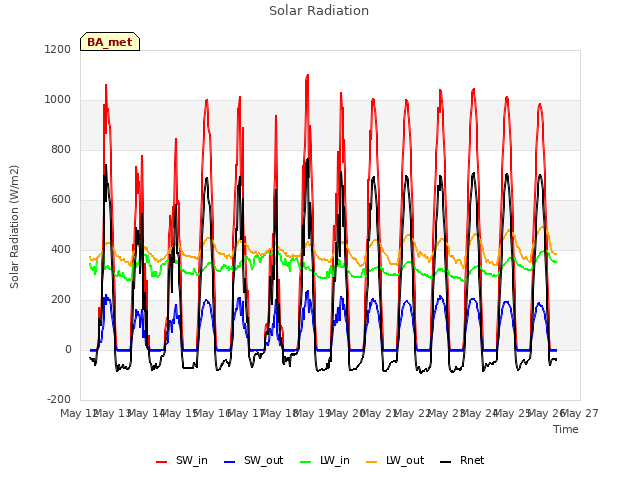Toggle the SW_in legend entry
Viewport: 640px width, 480px height.
pyautogui.click(x=182, y=460)
